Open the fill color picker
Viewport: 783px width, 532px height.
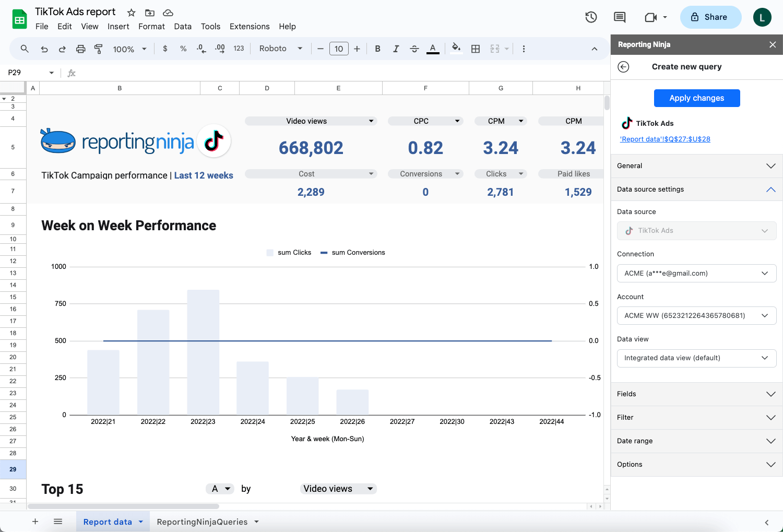click(x=456, y=49)
